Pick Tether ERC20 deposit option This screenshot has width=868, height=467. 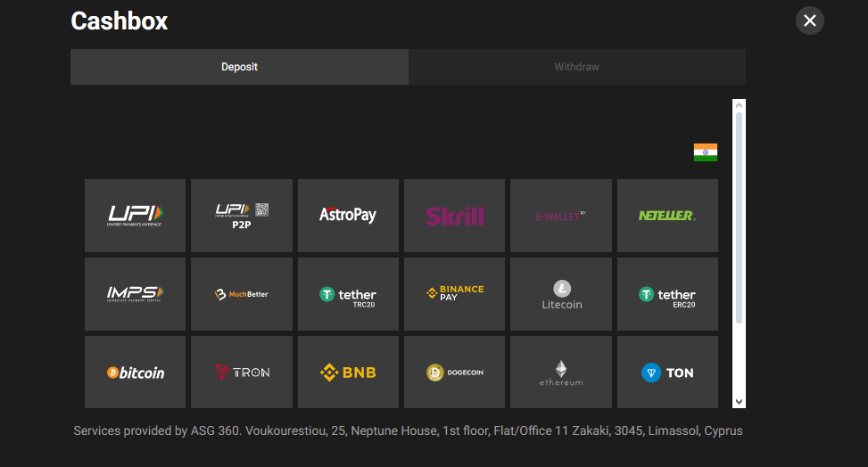pos(667,293)
